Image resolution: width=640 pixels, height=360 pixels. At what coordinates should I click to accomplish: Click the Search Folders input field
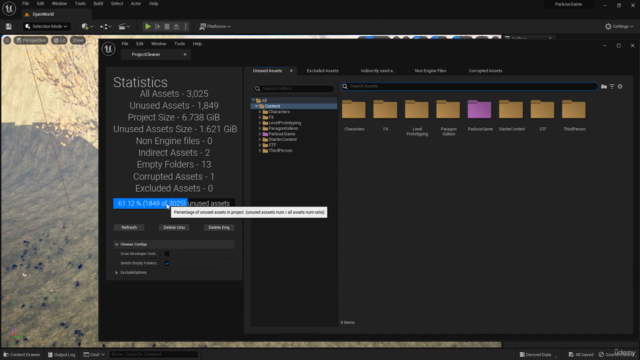click(294, 89)
